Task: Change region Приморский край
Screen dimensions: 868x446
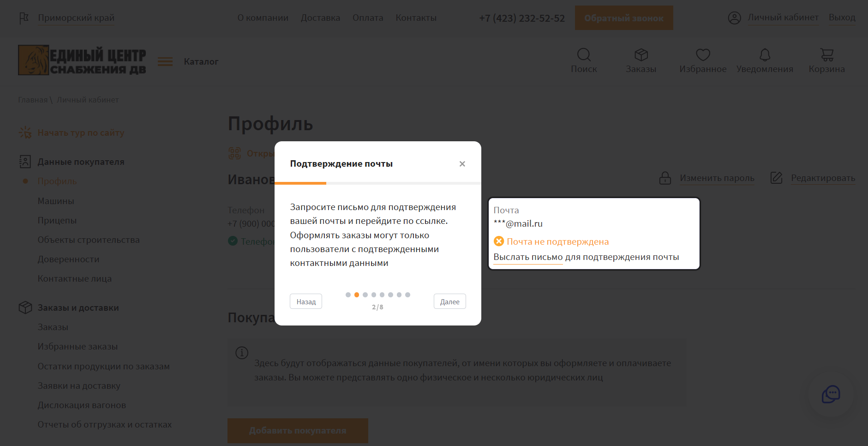Action: click(76, 18)
